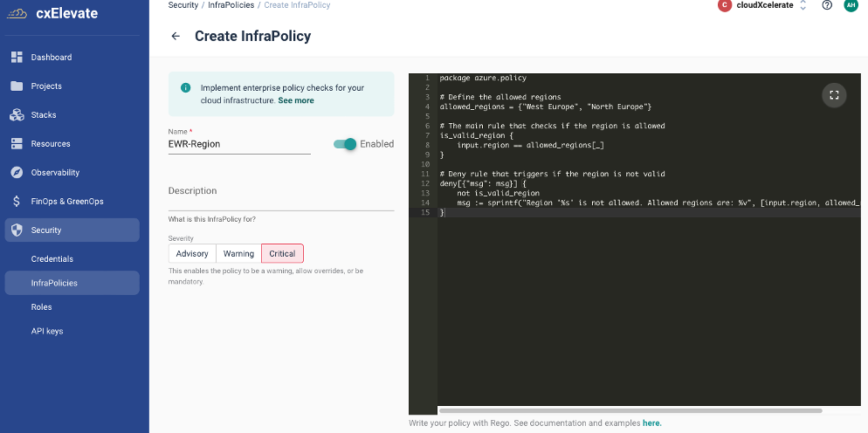Open Dashboard in the sidebar
Screen dimensions: 868x433
pyautogui.click(x=72, y=57)
